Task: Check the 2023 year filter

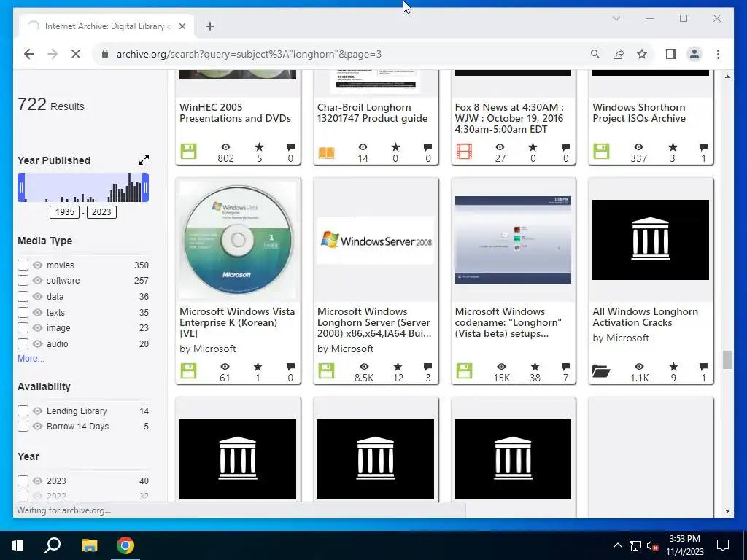Action: (x=23, y=481)
